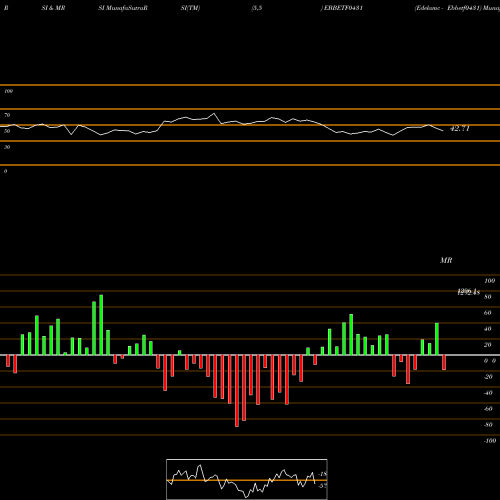Click the EBBETF0431 ticker label in header

(x=343, y=8)
